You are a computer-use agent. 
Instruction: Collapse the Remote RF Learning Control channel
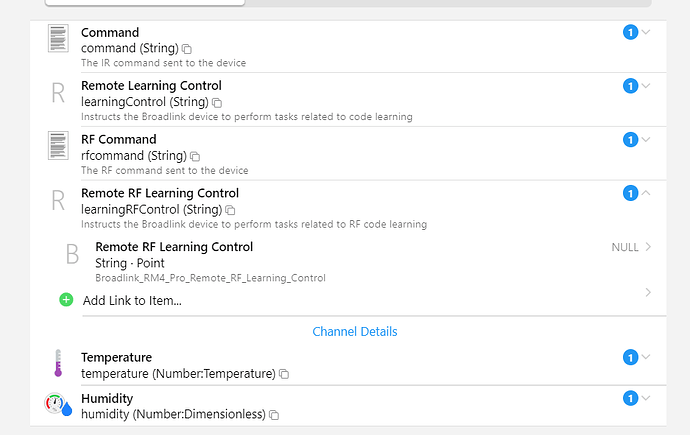pos(646,193)
